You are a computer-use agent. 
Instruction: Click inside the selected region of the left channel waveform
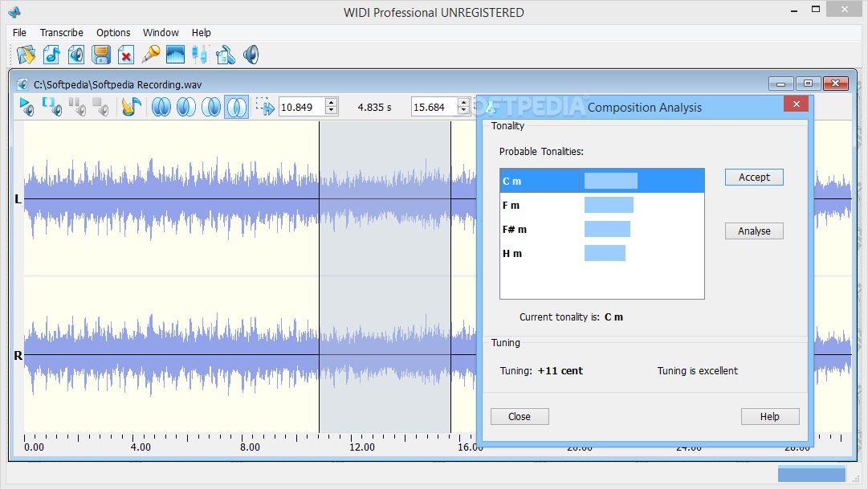click(385, 198)
